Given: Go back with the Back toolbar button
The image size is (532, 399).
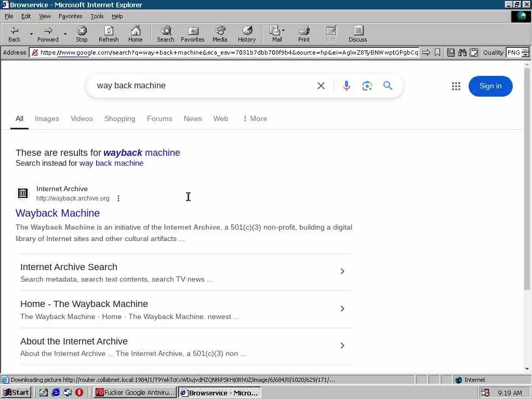Looking at the screenshot, I should click(x=14, y=34).
